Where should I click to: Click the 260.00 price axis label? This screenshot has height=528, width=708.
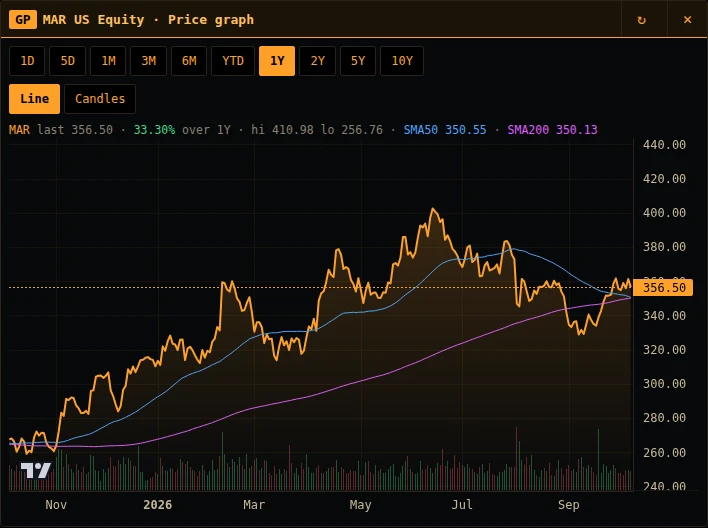click(664, 453)
